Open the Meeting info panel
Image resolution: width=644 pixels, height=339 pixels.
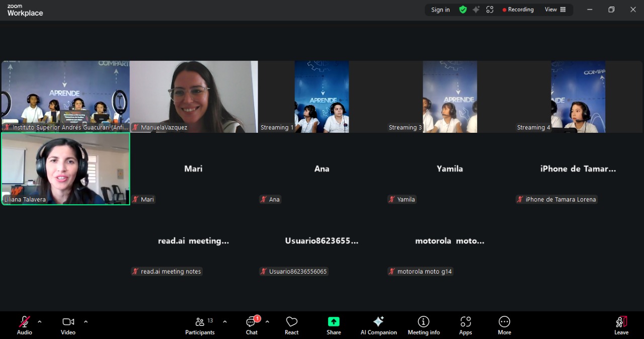tap(424, 325)
